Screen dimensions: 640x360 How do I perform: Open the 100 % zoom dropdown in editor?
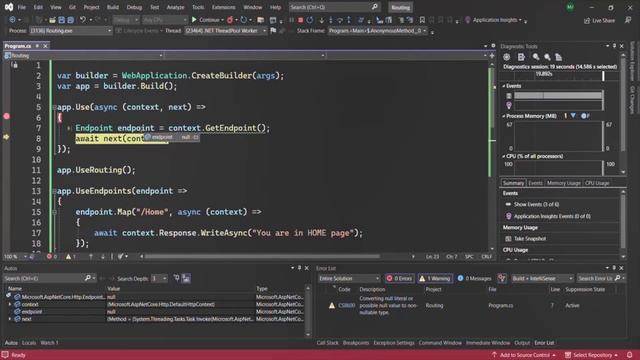point(15,257)
